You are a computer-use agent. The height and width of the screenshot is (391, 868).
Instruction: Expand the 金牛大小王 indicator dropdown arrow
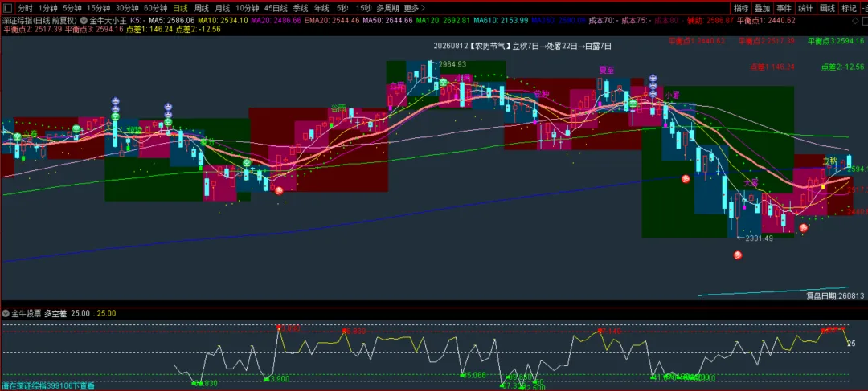point(84,20)
